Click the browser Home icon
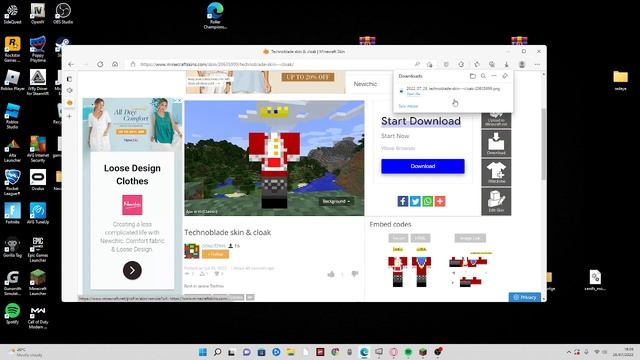The width and height of the screenshot is (640, 360). click(115, 64)
